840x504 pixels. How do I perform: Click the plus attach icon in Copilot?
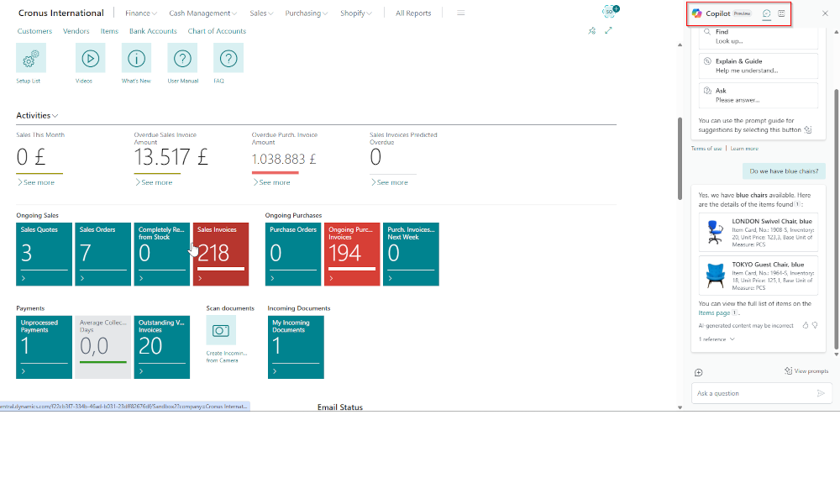point(699,372)
